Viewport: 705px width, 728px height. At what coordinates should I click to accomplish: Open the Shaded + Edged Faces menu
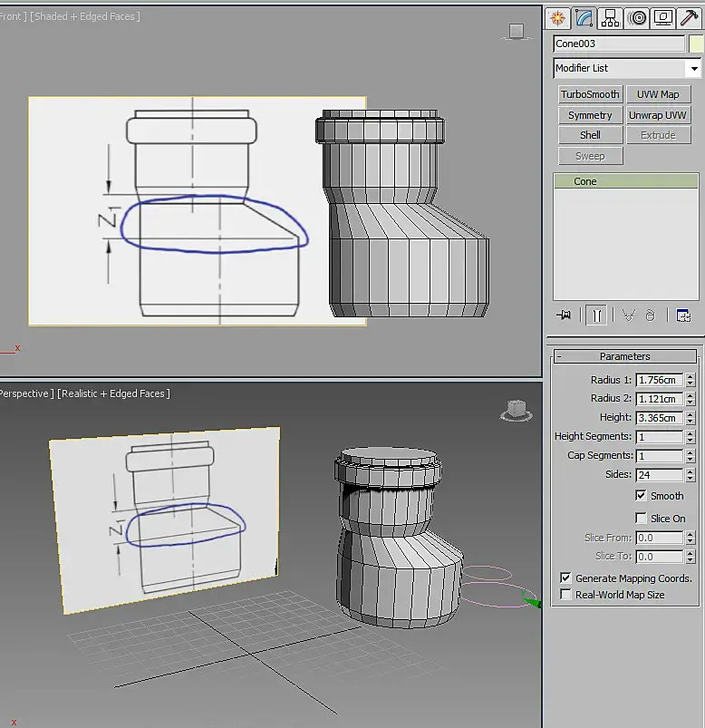85,16
